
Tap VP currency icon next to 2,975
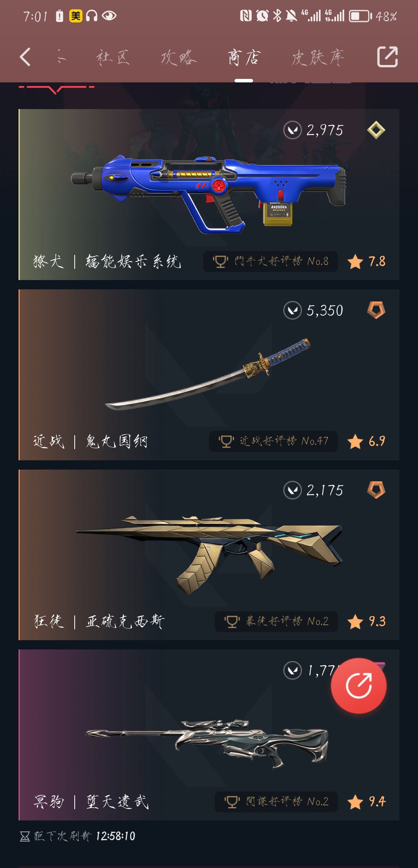[x=292, y=130]
